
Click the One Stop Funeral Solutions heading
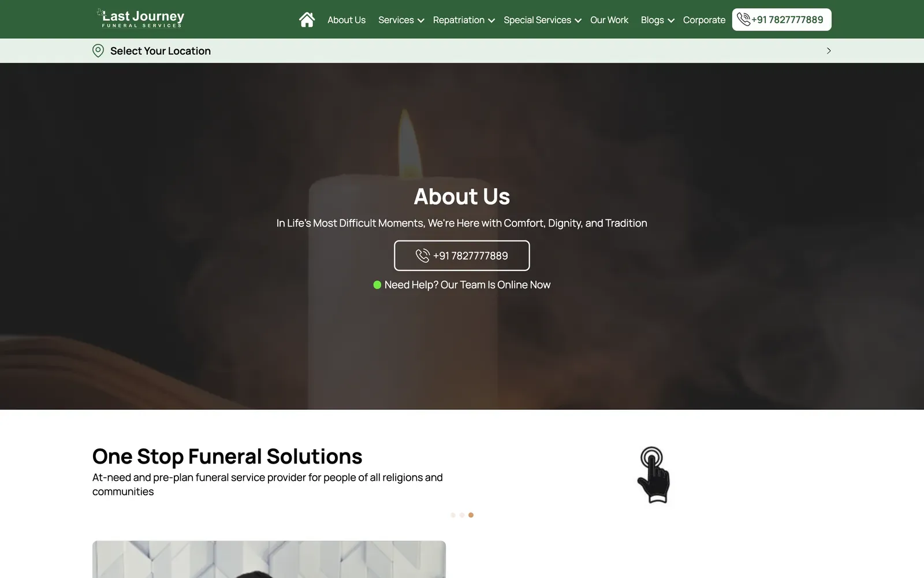(x=228, y=456)
